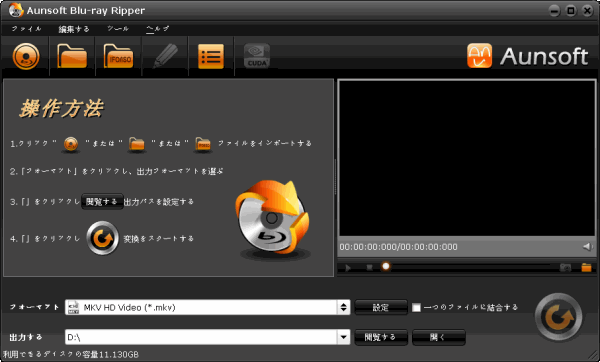Expand the format dropdown arrows
Screen dimensions: 600x362
[343, 307]
